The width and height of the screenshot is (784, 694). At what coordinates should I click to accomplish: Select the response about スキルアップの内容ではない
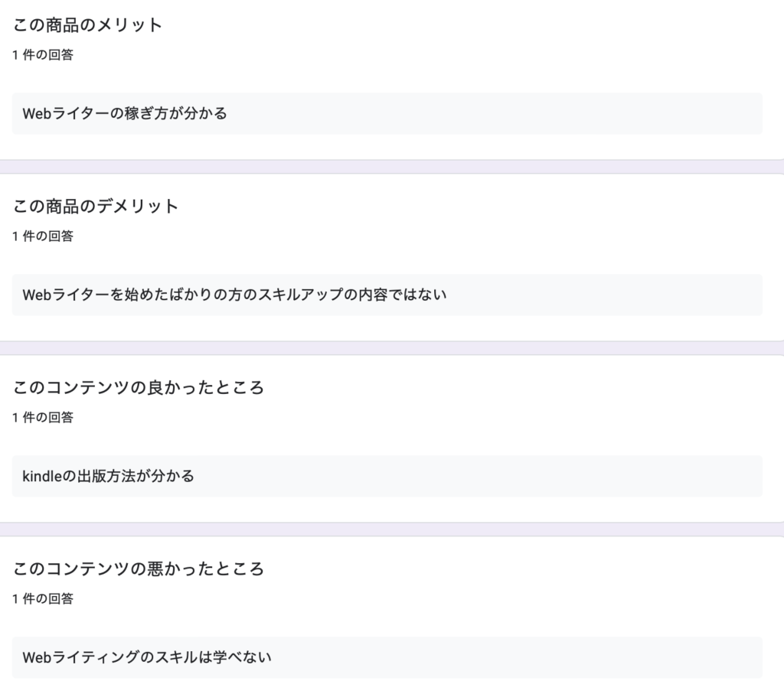[x=387, y=295]
